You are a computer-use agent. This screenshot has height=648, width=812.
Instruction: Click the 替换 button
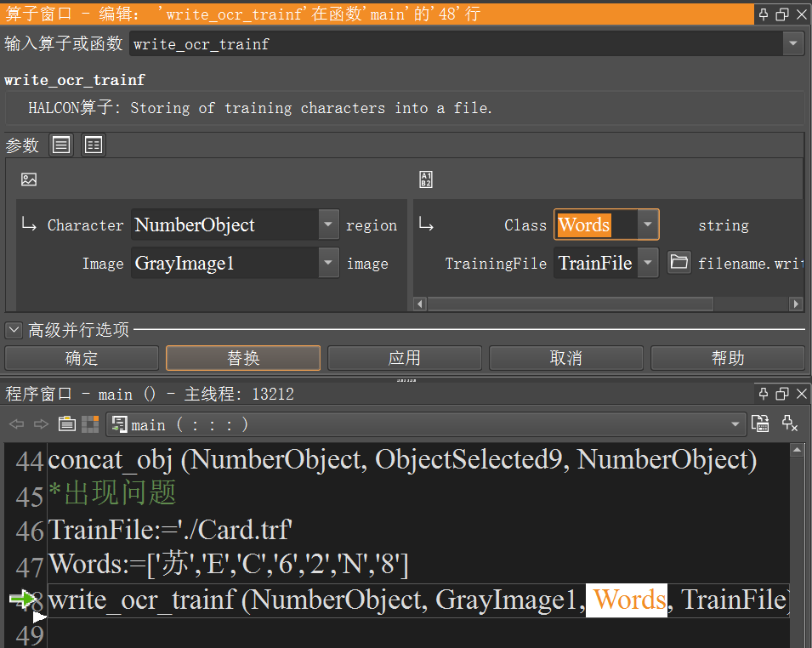pyautogui.click(x=243, y=358)
